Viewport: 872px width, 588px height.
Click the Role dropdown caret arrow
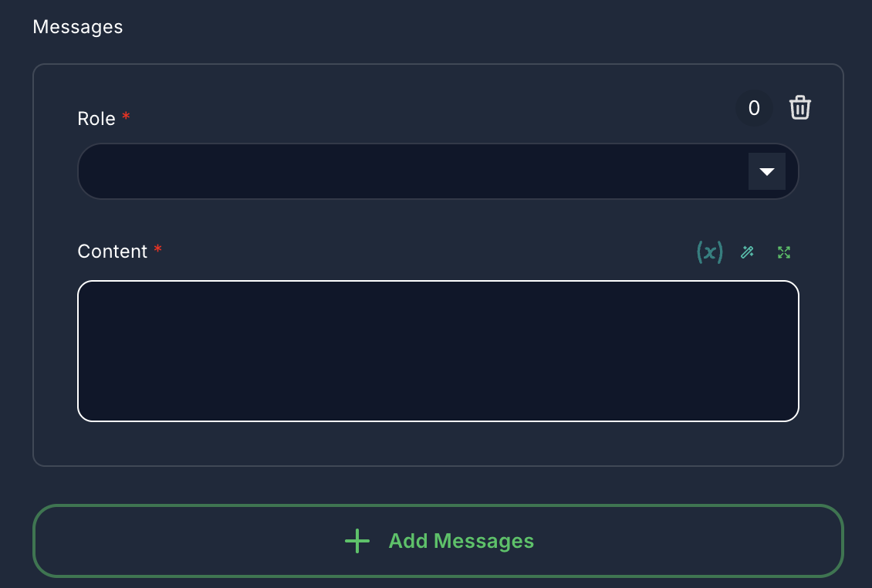pyautogui.click(x=766, y=171)
